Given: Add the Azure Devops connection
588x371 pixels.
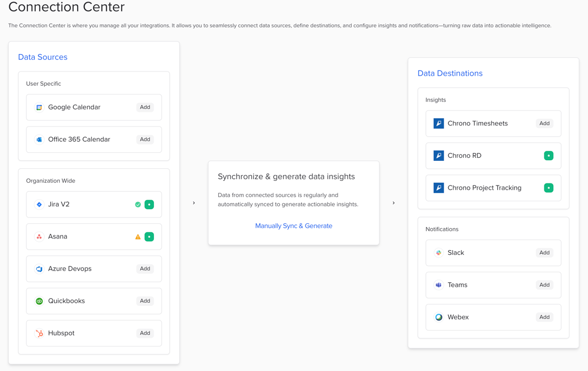Looking at the screenshot, I should point(145,269).
